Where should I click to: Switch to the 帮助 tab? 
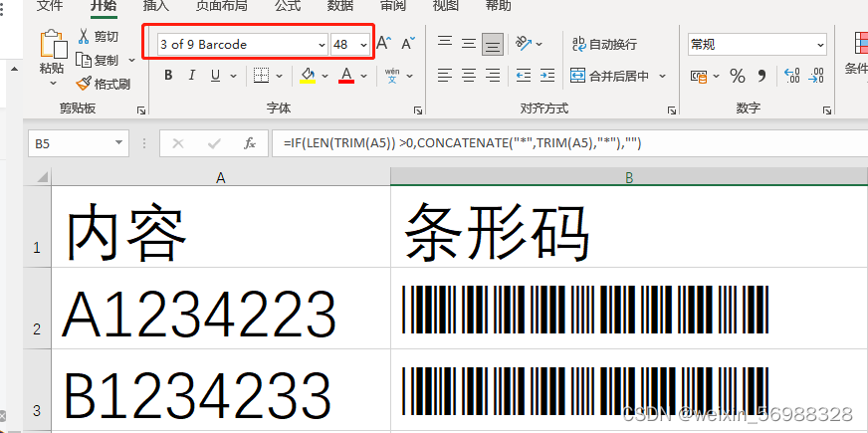(499, 6)
